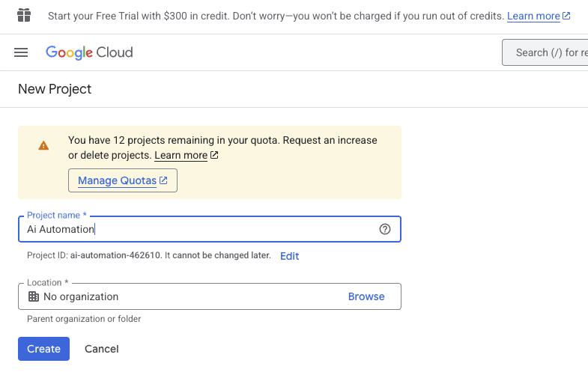This screenshot has width=588, height=381.
Task: Open the quota Learn more link
Action: [181, 155]
